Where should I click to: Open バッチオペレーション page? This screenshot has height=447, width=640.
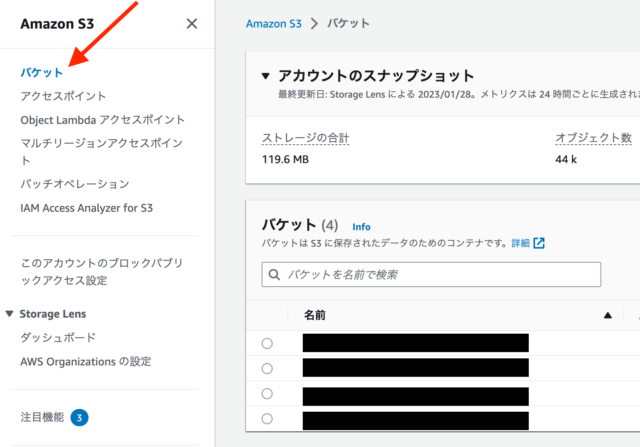coord(75,184)
